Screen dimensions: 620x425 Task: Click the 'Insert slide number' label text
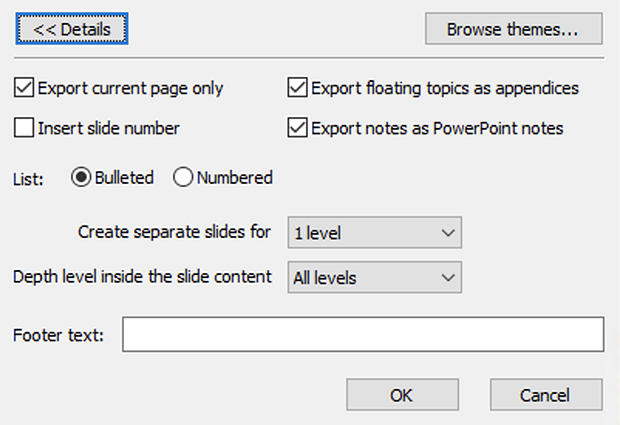[108, 128]
